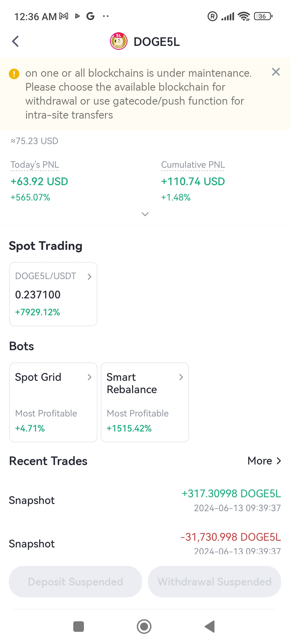The image size is (290, 644).
Task: Tap the Spot Grid arrow chevron
Action: (89, 377)
